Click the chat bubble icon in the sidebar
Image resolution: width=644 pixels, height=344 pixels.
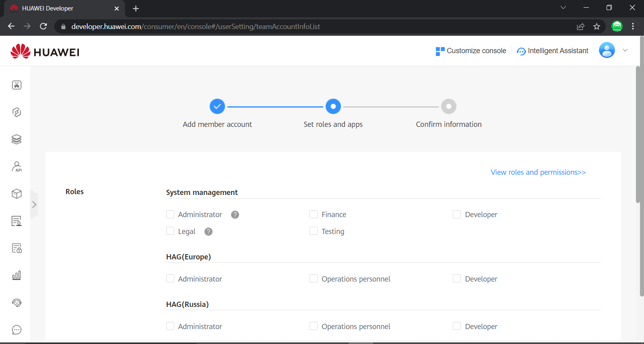(x=17, y=330)
